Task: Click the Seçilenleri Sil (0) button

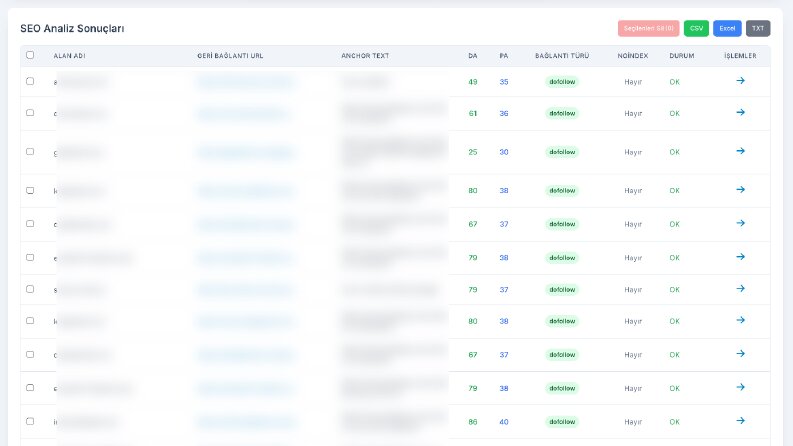Action: tap(648, 28)
